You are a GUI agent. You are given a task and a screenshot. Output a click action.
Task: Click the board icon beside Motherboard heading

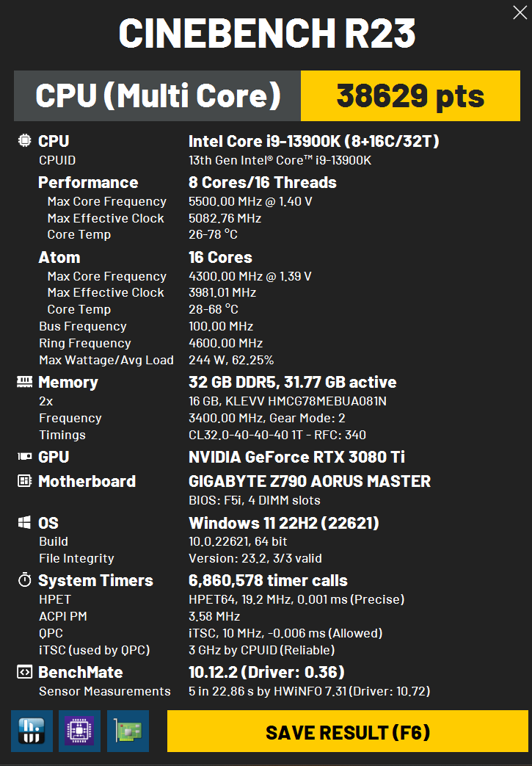point(24,481)
